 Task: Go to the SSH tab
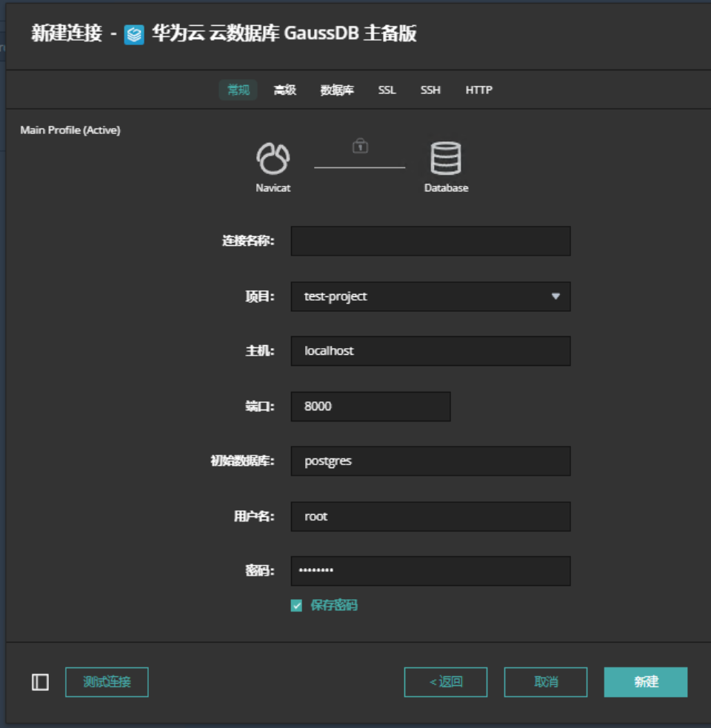[430, 90]
